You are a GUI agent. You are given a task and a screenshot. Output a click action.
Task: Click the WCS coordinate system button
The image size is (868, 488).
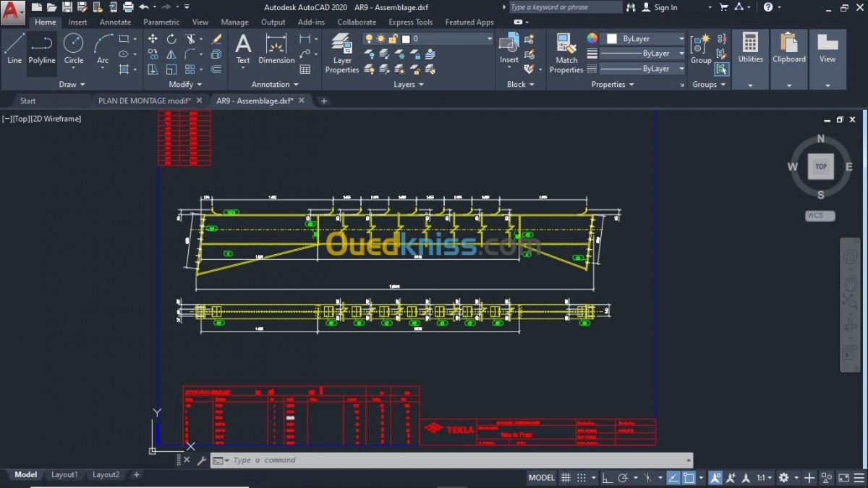coord(820,216)
